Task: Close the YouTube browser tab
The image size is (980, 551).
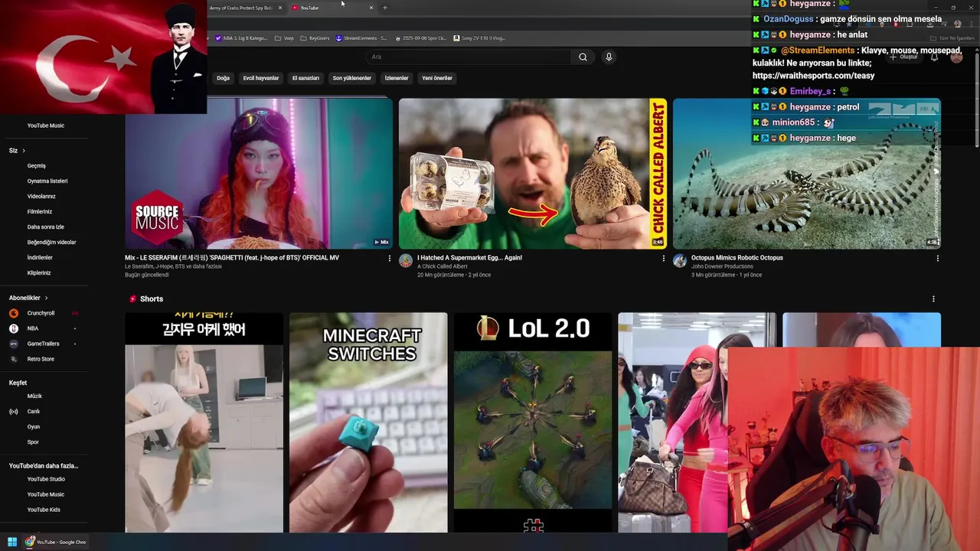Action: (x=371, y=8)
